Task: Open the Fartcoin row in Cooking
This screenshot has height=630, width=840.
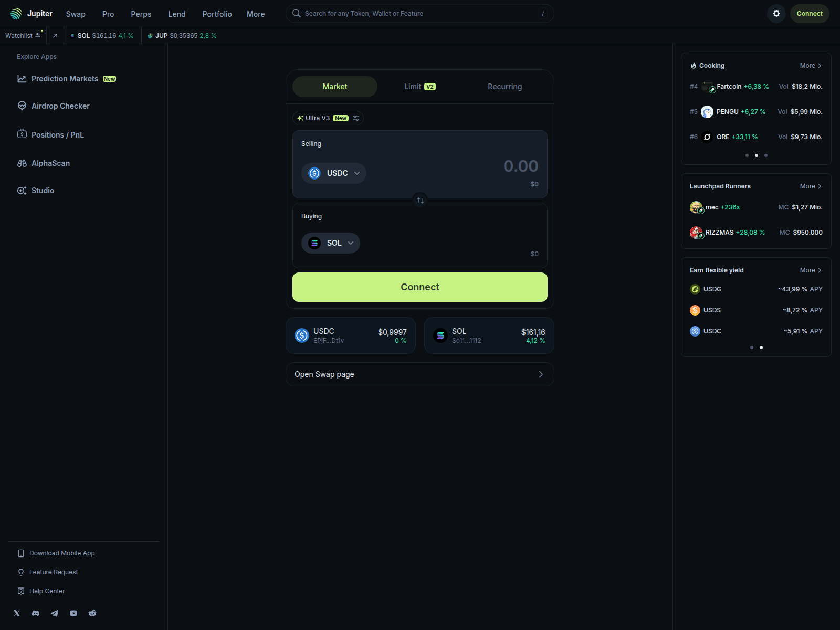Action: [756, 87]
